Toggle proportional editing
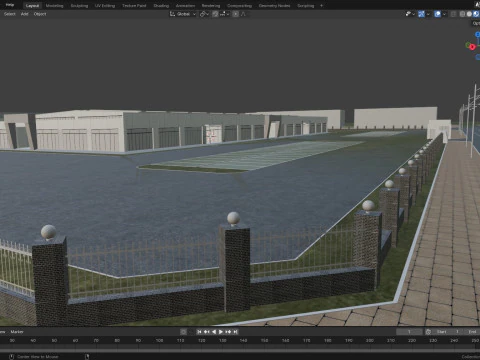Viewport: 480px width, 360px height. pos(236,14)
